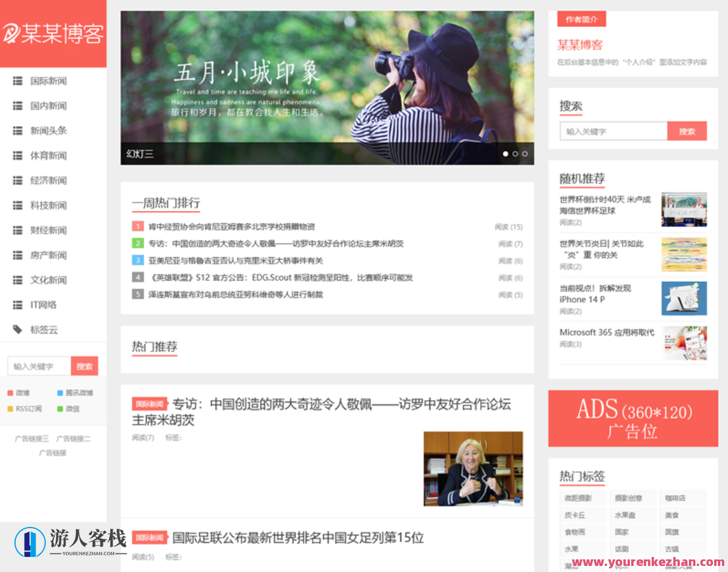Viewport: 728px width, 572px height.
Task: Select the second carousel indicator dot
Action: pyautogui.click(x=515, y=154)
